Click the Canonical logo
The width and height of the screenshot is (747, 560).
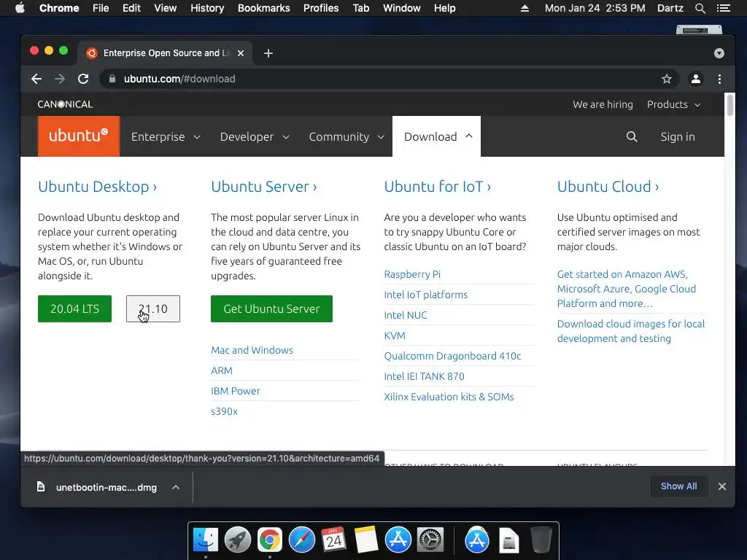click(x=65, y=104)
